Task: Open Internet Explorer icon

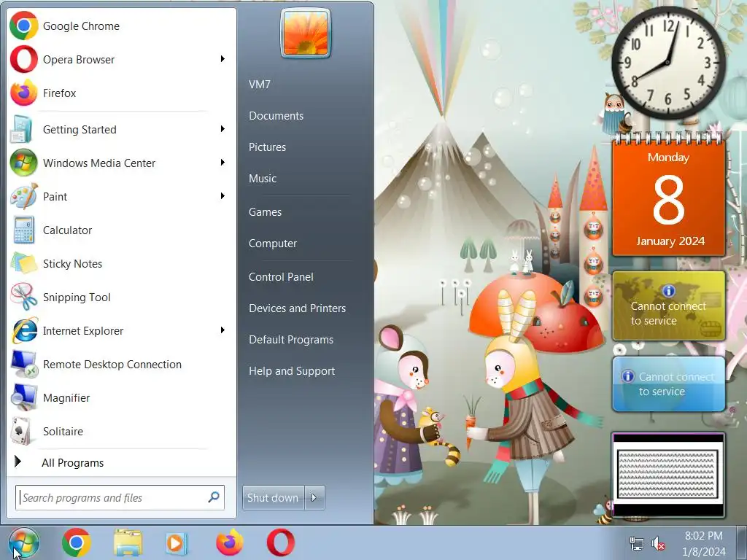Action: [24, 330]
